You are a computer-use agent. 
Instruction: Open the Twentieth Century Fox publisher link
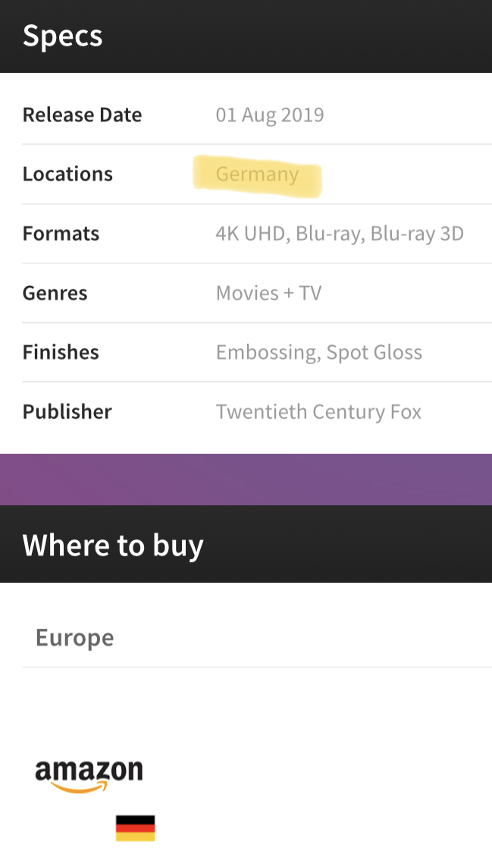pos(318,412)
